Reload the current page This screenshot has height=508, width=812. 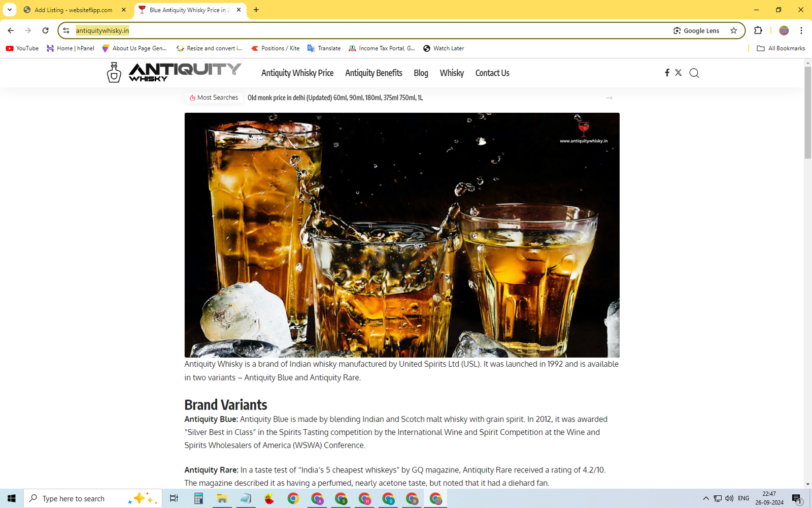pos(45,30)
